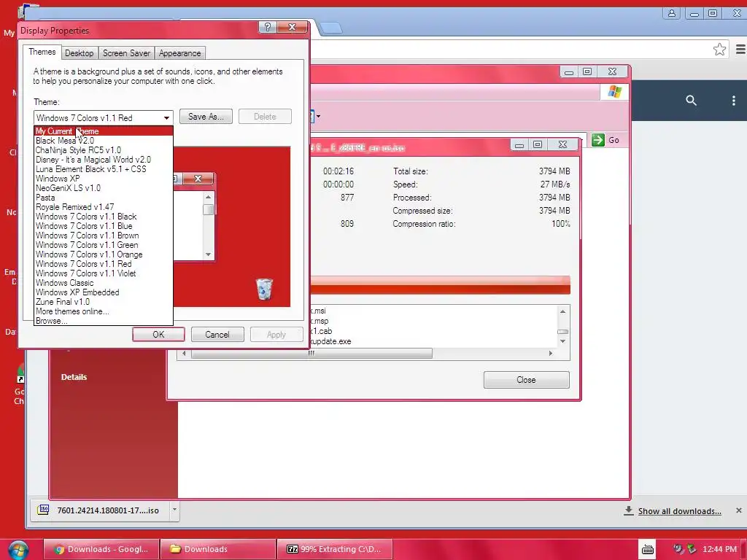Click down arrow of 7-Zip file list scrollbar

tap(562, 341)
